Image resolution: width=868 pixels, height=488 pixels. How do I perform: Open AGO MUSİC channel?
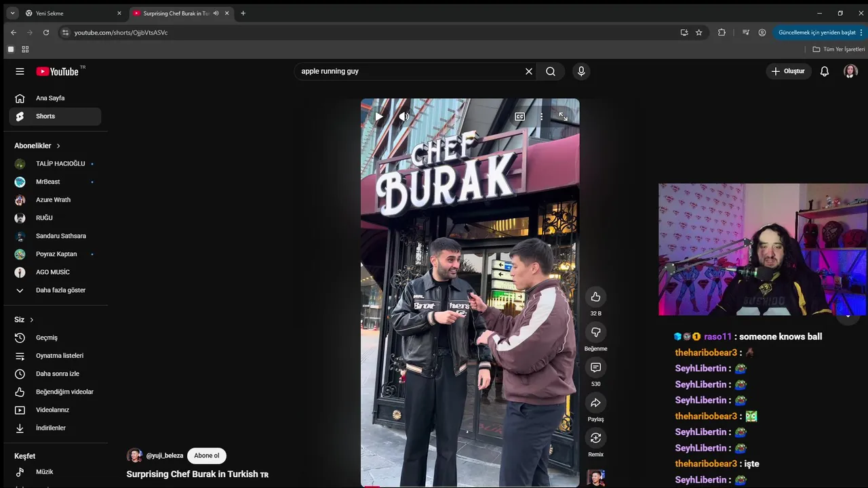[x=55, y=272]
